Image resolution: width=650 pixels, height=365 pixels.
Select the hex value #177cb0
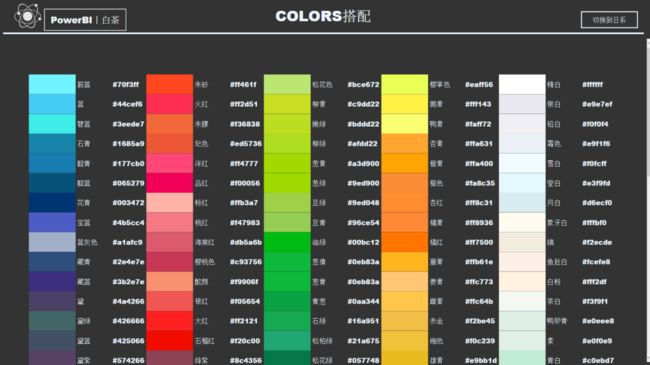coord(129,163)
